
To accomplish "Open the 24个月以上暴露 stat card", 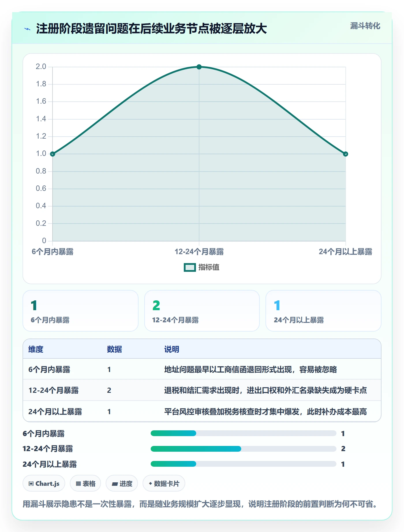I will click(x=323, y=311).
